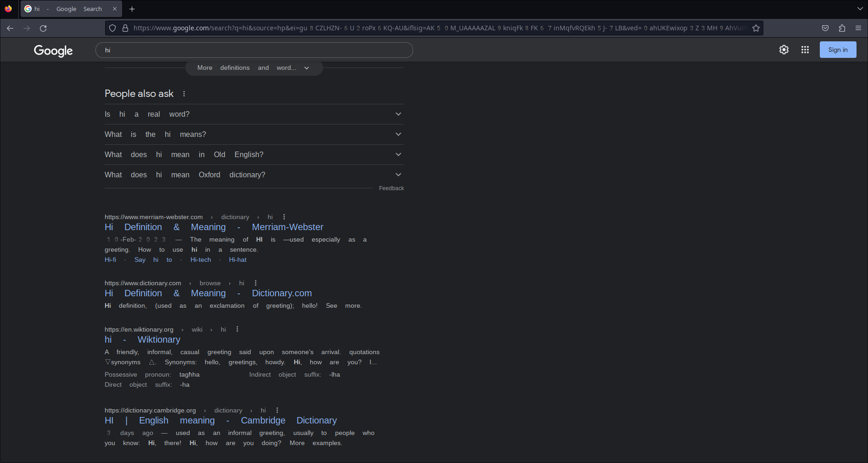
Task: Click the Sign in button
Action: click(838, 50)
